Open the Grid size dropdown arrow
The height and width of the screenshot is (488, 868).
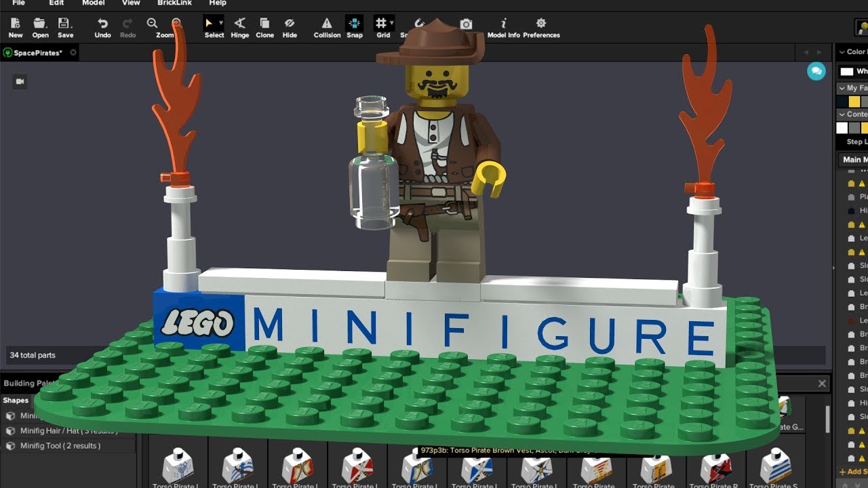point(392,24)
